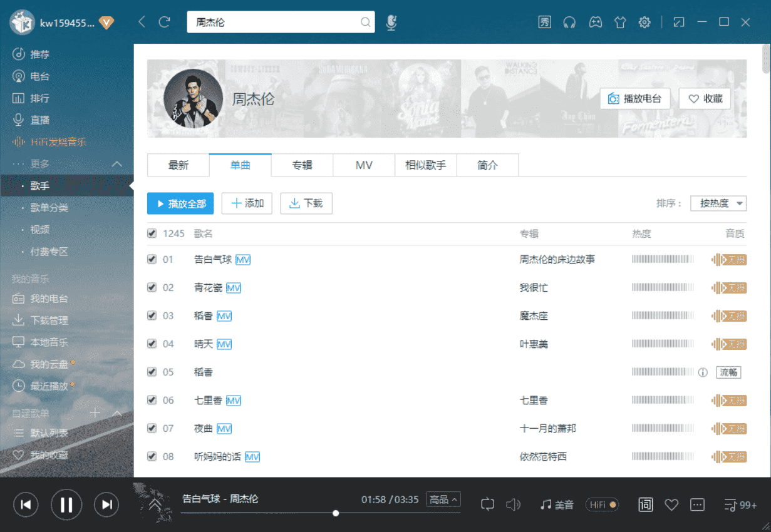Expand the now-playing view from the album cover
This screenshot has width=771, height=532.
153,503
